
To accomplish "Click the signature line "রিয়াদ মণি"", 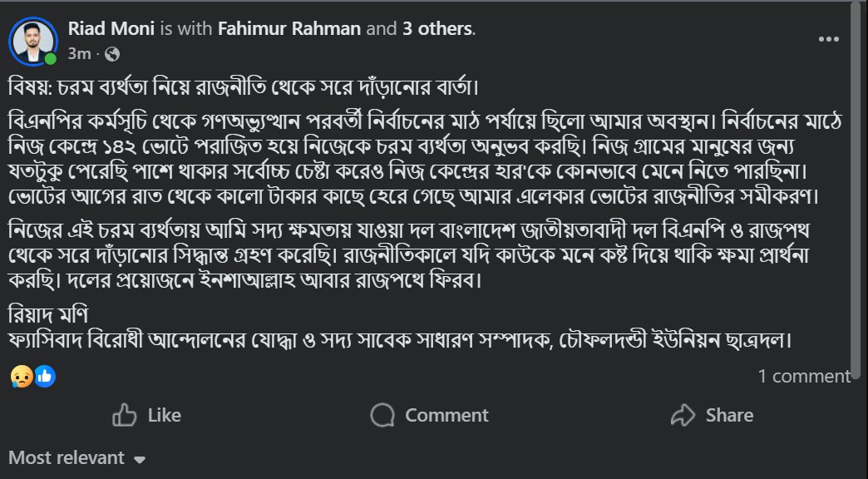I will (x=48, y=315).
